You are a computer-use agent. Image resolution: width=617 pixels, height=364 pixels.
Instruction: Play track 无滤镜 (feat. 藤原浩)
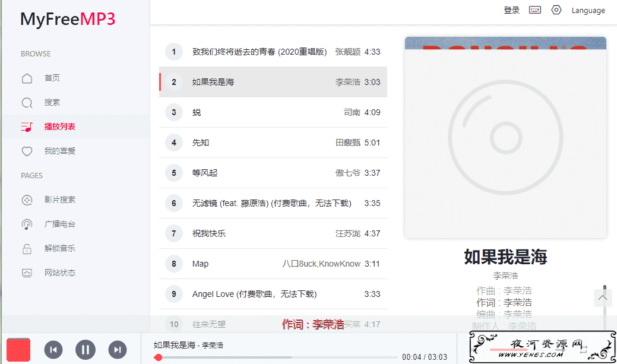pos(273,203)
